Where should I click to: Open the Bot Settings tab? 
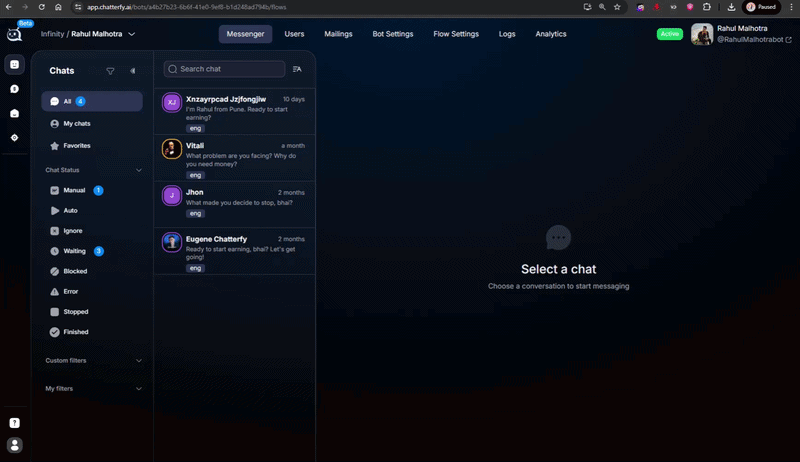(393, 34)
